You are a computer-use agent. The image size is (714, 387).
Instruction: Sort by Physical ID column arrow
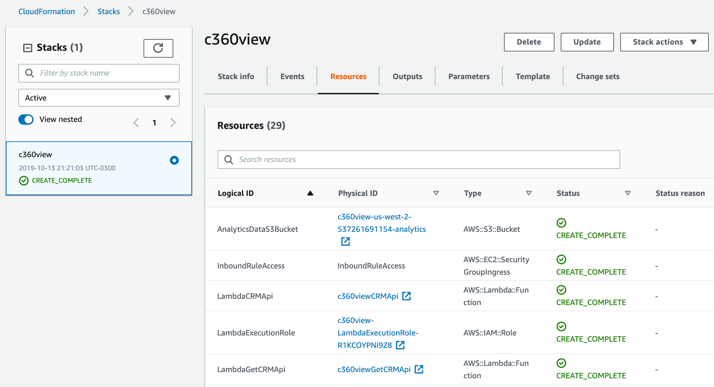[x=436, y=193]
